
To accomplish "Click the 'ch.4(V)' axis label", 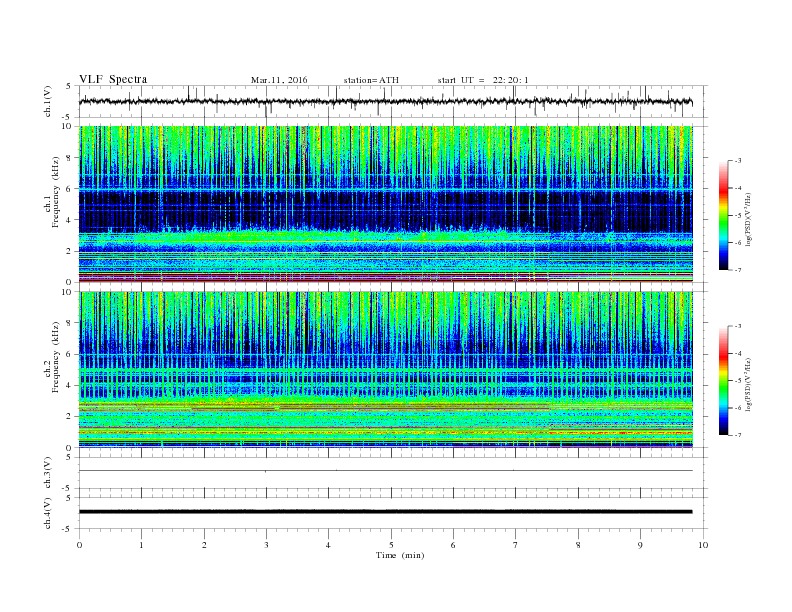I will point(48,513).
